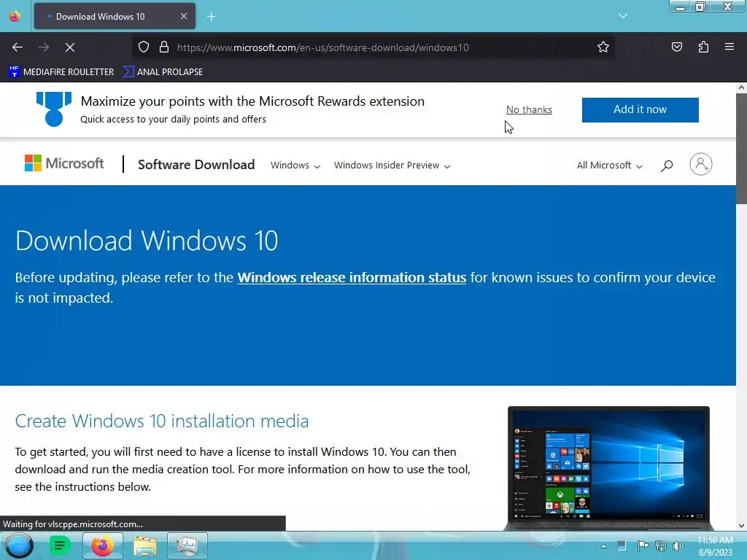The height and width of the screenshot is (560, 747).
Task: Open File Explorer from taskbar
Action: point(145,545)
